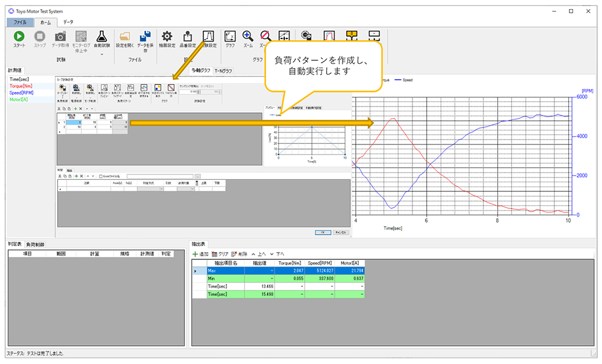Open the ファイル ribbon tab

(20, 22)
